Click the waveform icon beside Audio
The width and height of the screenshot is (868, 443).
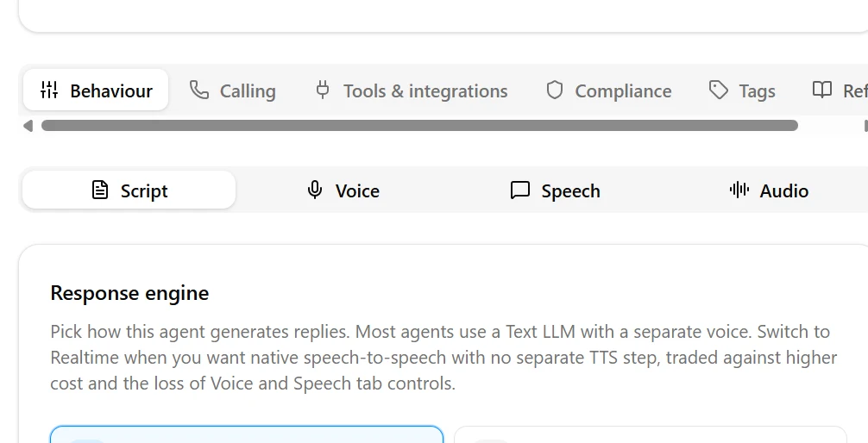click(x=739, y=190)
